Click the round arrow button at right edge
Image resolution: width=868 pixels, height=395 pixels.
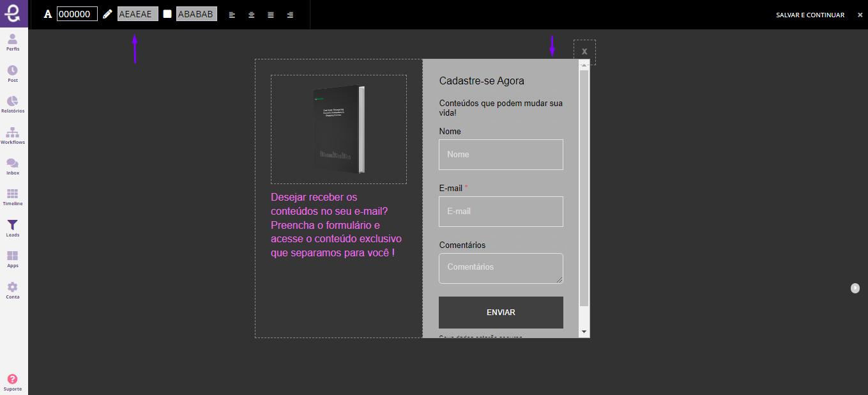click(855, 288)
